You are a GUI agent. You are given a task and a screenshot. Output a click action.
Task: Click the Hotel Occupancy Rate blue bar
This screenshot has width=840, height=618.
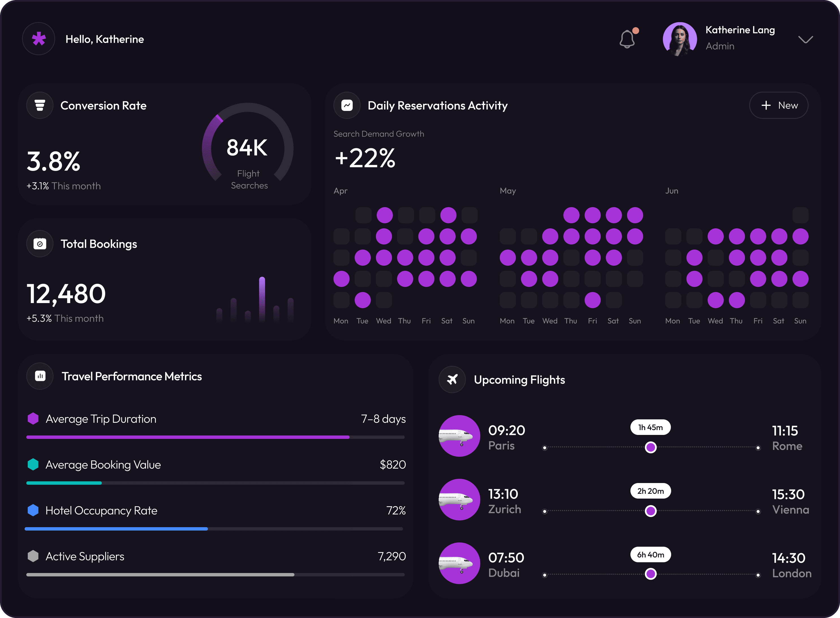tap(116, 529)
